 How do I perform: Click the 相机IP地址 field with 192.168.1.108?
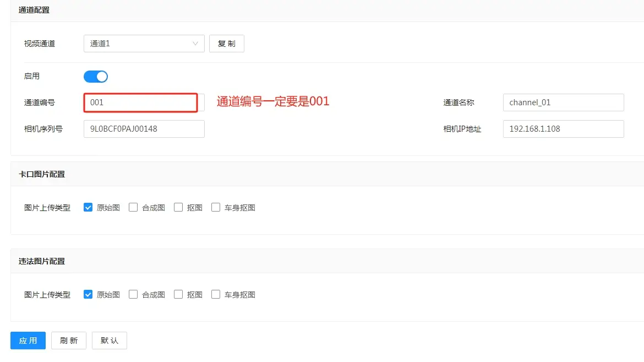(x=563, y=129)
